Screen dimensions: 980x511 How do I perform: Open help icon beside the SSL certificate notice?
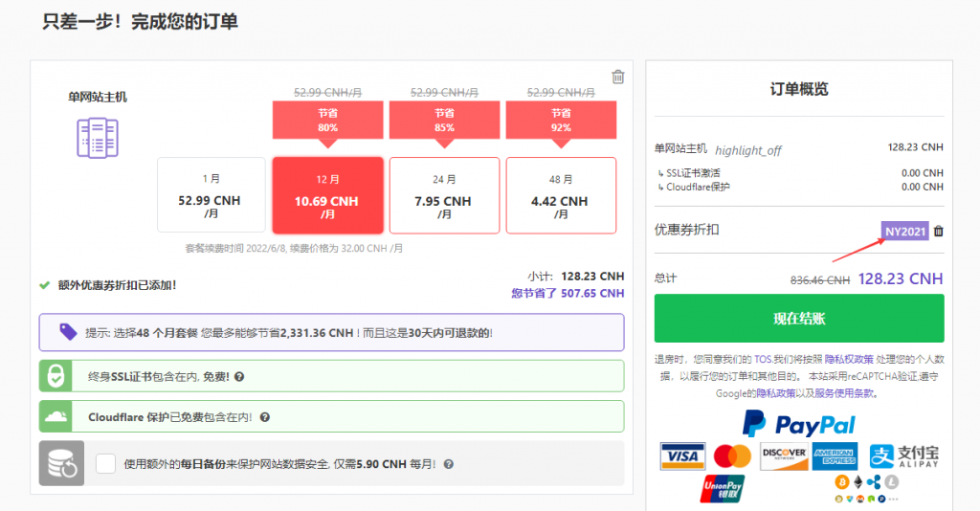click(x=239, y=377)
